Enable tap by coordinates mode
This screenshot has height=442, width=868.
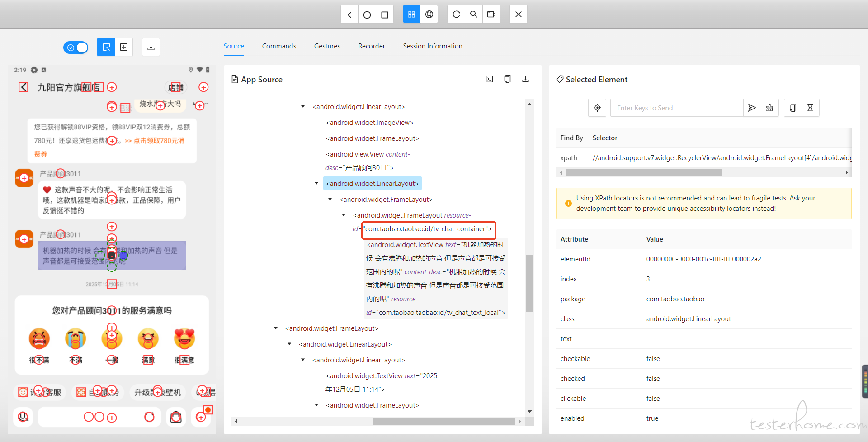coord(124,47)
